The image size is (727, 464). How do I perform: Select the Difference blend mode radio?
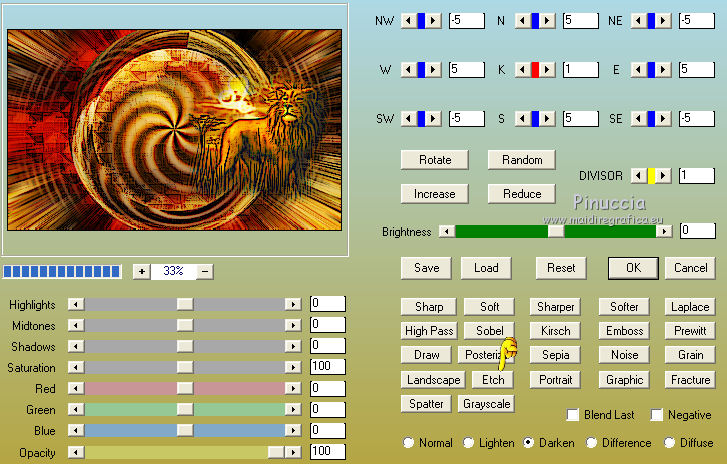[591, 443]
